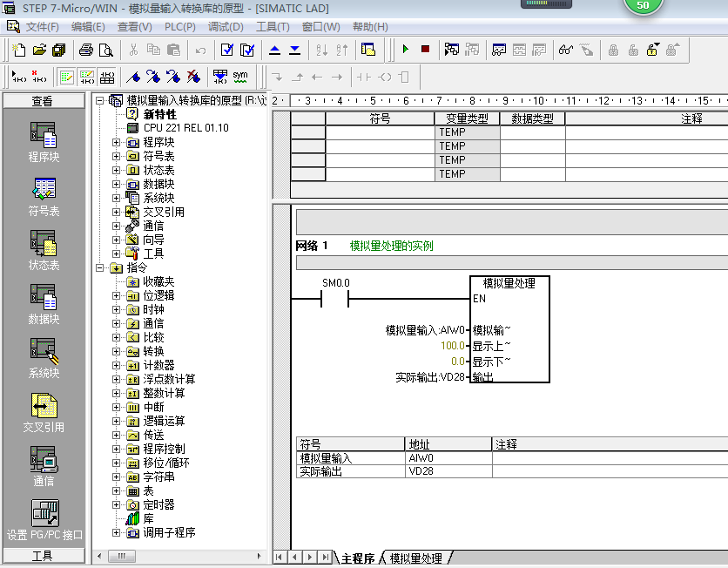
Task: Click the 查看 header button of View bar
Action: tap(44, 101)
